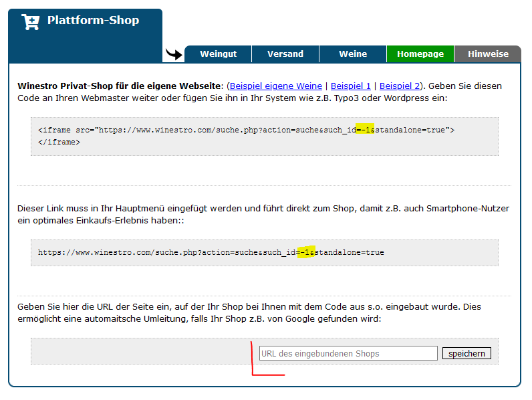Click the black arrow icon beside tabs
The height and width of the screenshot is (400, 532).
(x=174, y=54)
